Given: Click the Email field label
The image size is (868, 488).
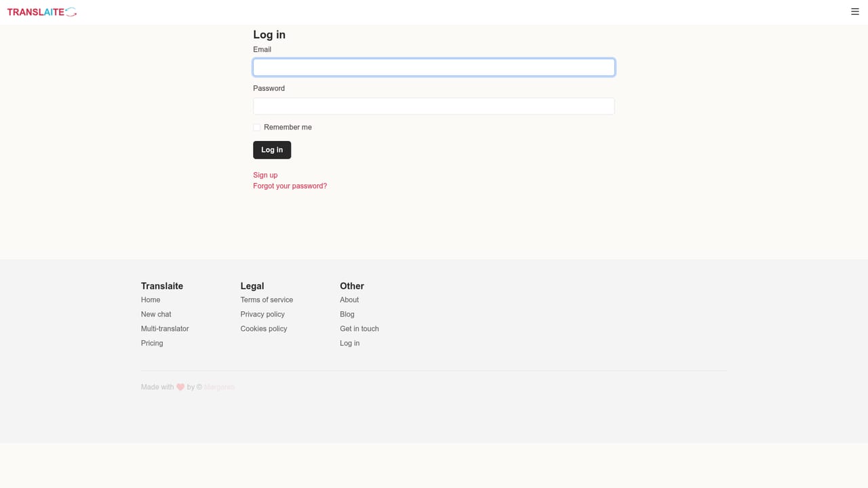Looking at the screenshot, I should pyautogui.click(x=262, y=49).
